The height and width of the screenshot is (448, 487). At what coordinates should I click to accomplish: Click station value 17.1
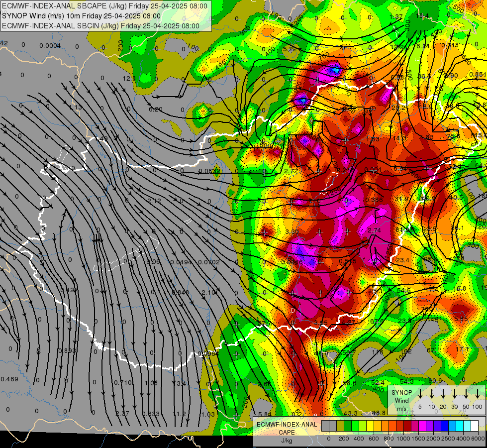[x=462, y=349]
